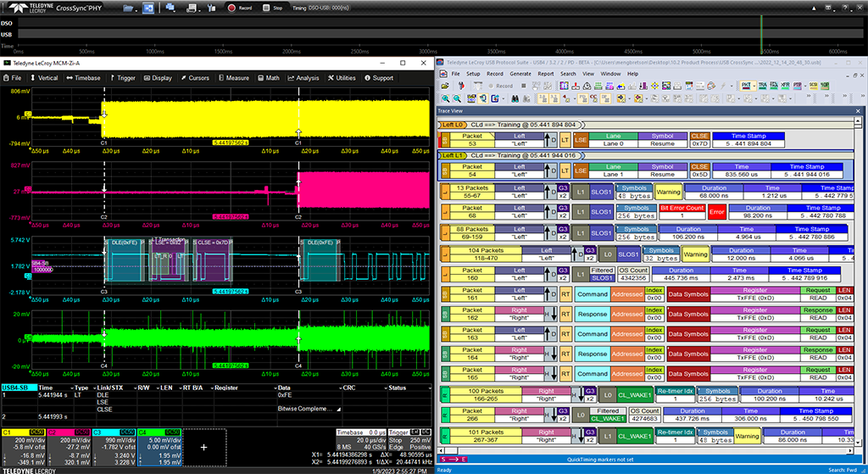This screenshot has width=868, height=474.
Task: Open Type column dropdown in USB4-SB table
Action: pyautogui.click(x=93, y=388)
